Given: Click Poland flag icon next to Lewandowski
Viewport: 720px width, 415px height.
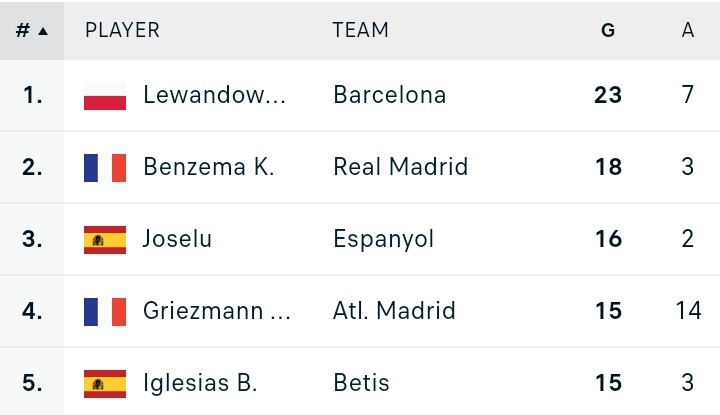Looking at the screenshot, I should [105, 95].
